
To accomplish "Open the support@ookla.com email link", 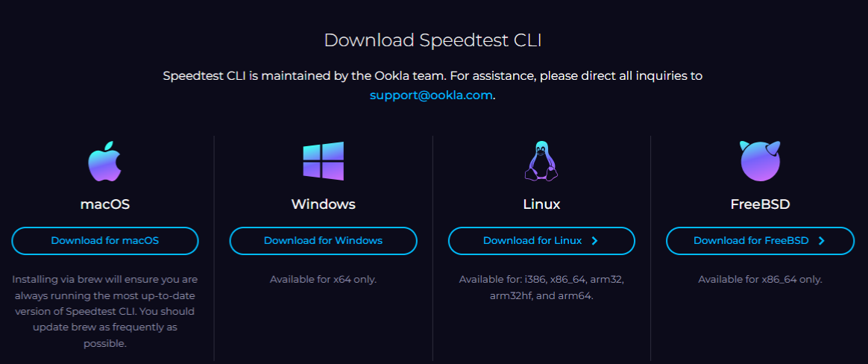I will click(x=431, y=95).
